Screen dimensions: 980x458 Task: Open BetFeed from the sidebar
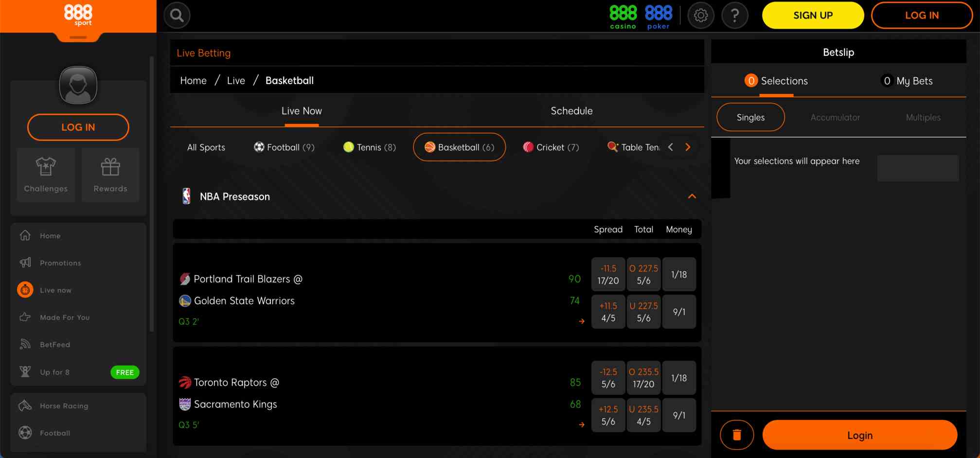[x=55, y=344]
